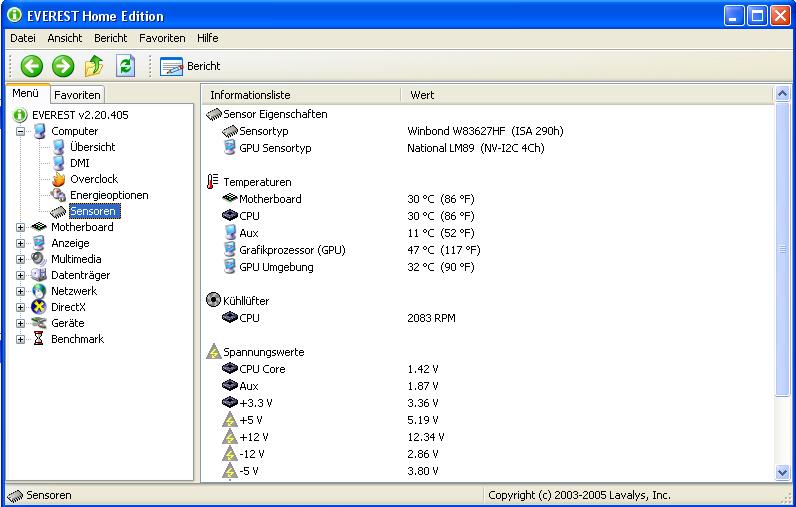This screenshot has width=796, height=507.
Task: Click the Winbond W83627HF value
Action: [485, 131]
